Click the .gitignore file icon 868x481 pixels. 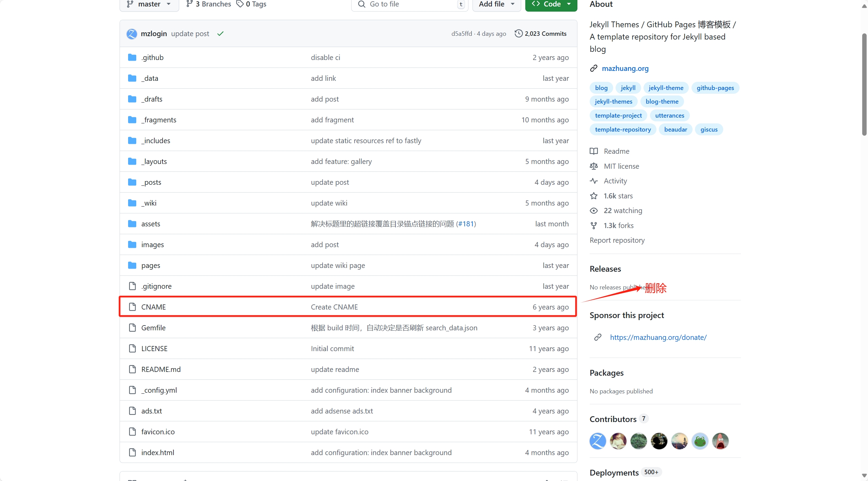(x=133, y=286)
